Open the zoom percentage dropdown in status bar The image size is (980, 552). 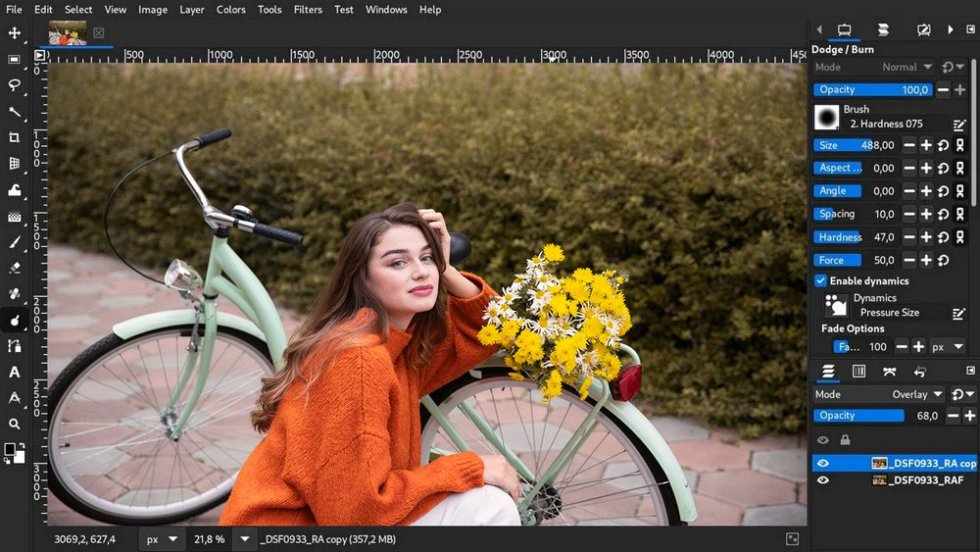click(244, 539)
